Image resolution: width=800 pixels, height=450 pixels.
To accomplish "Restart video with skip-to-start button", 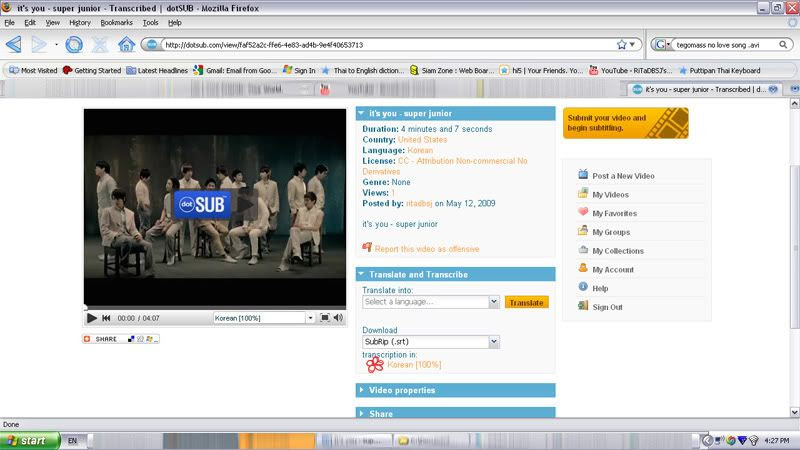I will click(x=106, y=318).
